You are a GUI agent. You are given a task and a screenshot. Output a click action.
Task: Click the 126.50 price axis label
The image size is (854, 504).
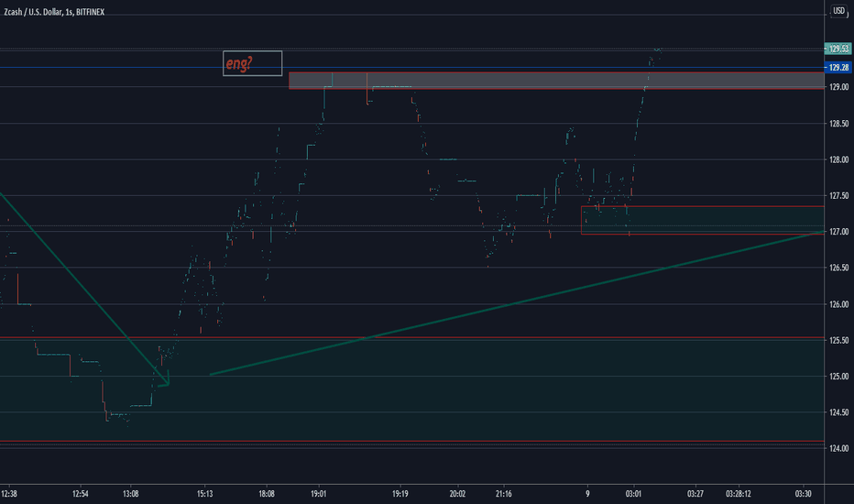[838, 268]
